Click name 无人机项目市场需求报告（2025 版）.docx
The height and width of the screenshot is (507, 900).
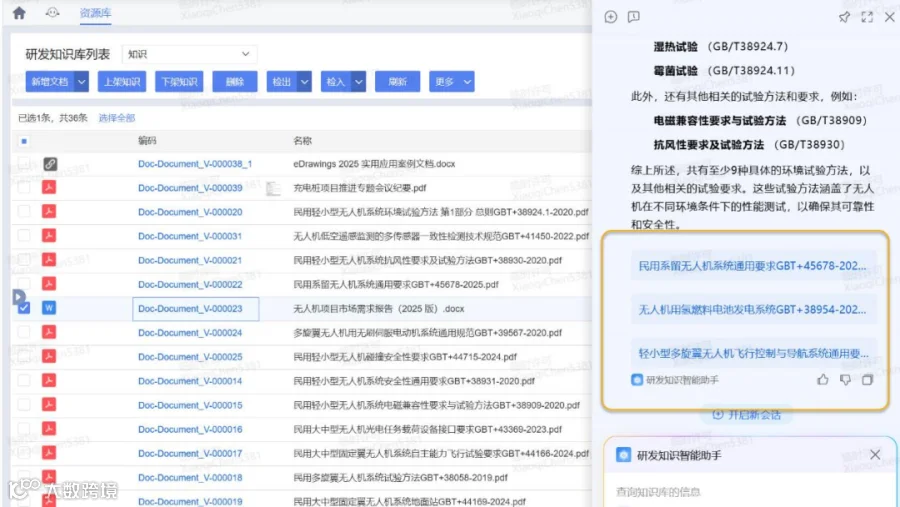tap(378, 308)
